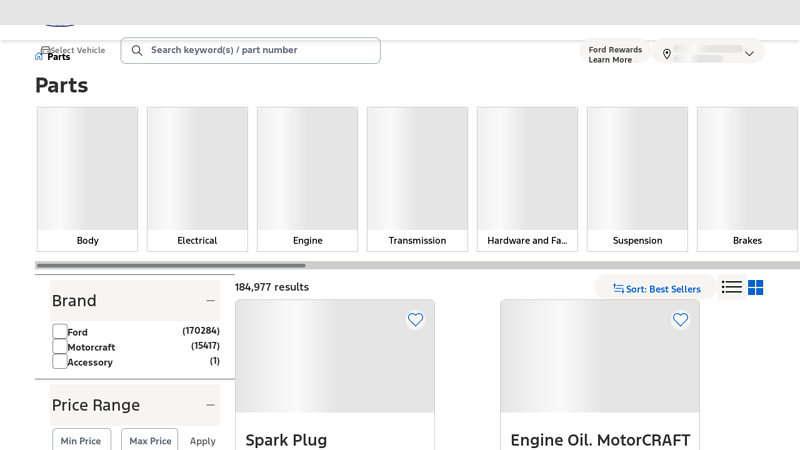This screenshot has width=800, height=450.
Task: Click the Motorcraft count '(15417)'
Action: (x=205, y=346)
